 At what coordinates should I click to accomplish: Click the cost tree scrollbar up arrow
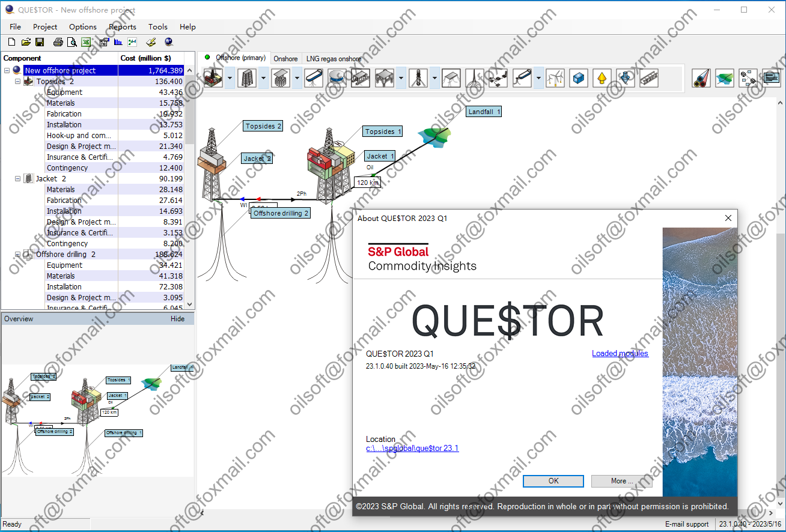click(190, 71)
